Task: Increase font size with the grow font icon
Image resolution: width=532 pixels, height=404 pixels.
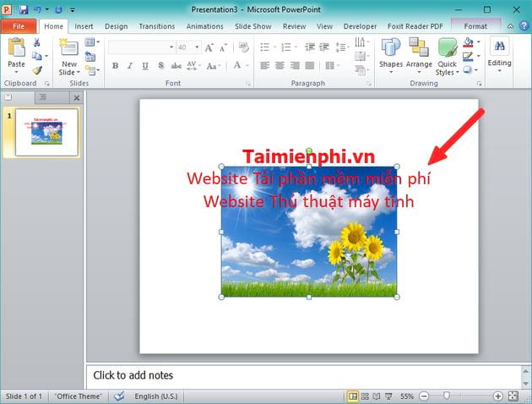Action: [x=209, y=47]
